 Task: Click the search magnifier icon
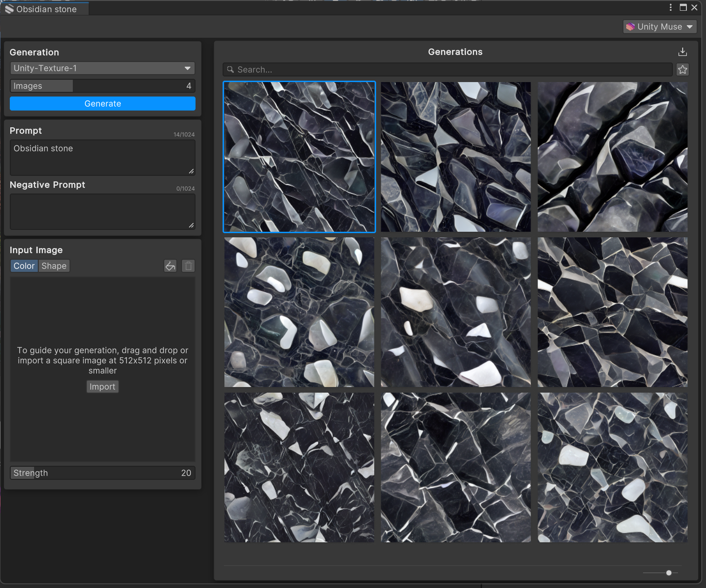(230, 69)
